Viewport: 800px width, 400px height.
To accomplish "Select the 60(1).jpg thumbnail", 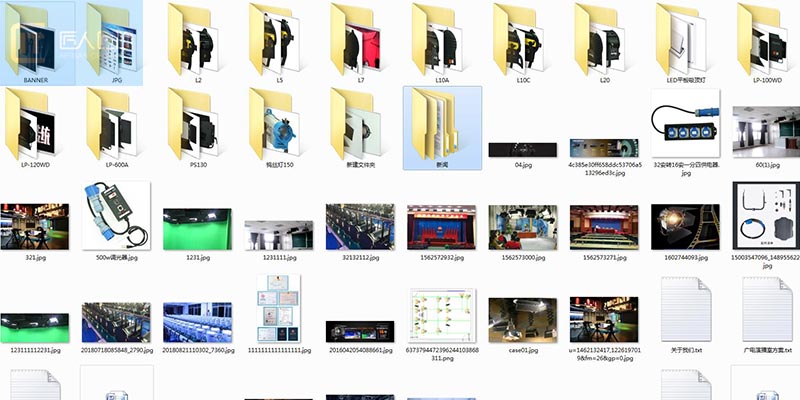I will [766, 132].
